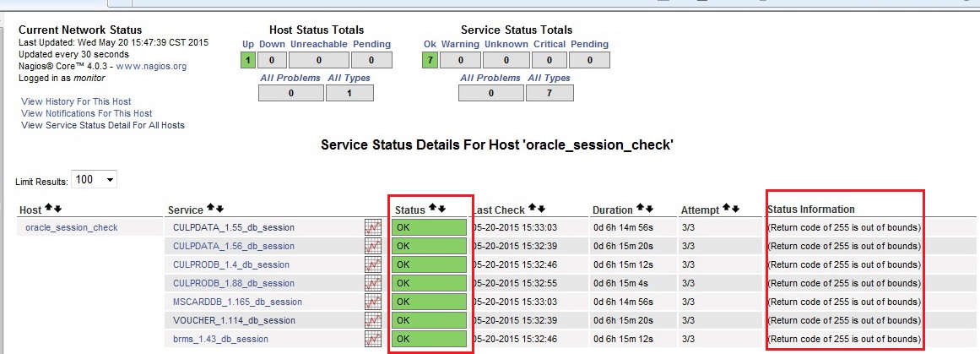
Task: Visit the www.nagios.org link
Action: click(x=151, y=66)
